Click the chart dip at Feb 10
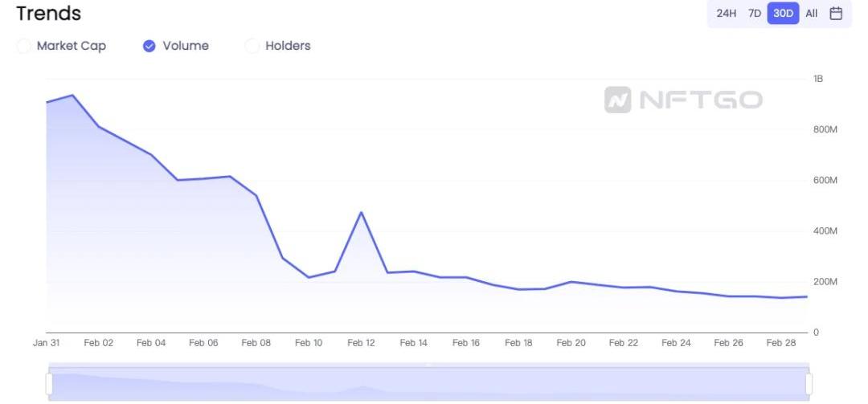 click(x=309, y=277)
